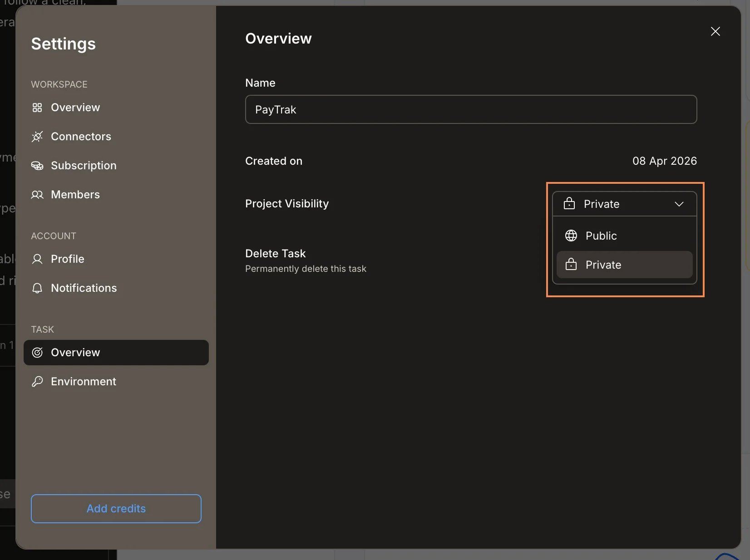Click the Settings heading
This screenshot has height=560, width=750.
tap(64, 44)
